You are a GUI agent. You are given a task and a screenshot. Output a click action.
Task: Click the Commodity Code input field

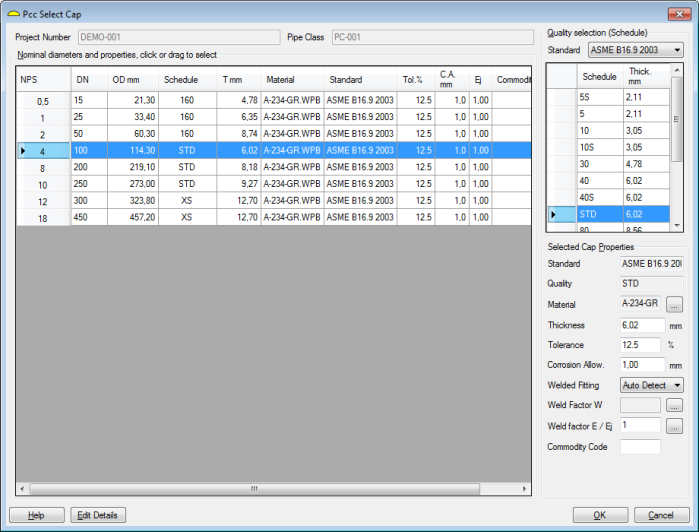pos(640,446)
